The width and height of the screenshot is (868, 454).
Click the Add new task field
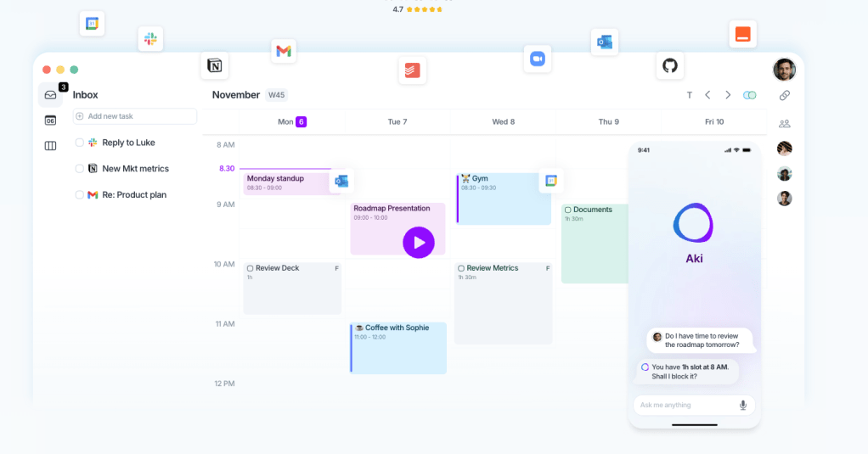coord(134,116)
